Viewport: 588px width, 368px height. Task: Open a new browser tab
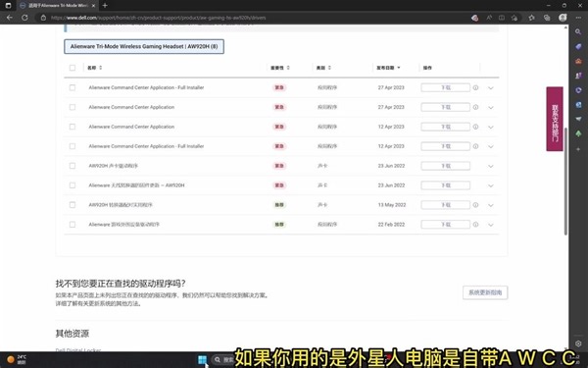pos(105,6)
